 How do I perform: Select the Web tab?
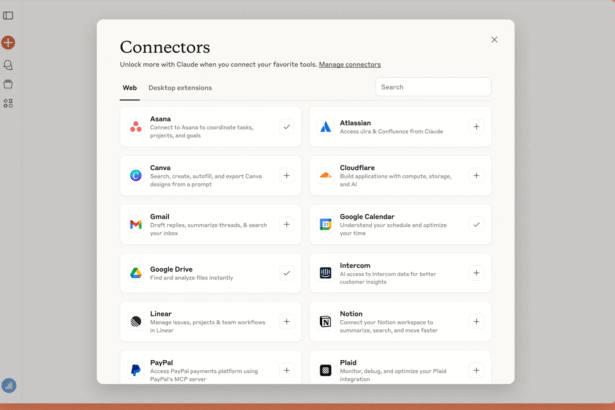(x=130, y=88)
